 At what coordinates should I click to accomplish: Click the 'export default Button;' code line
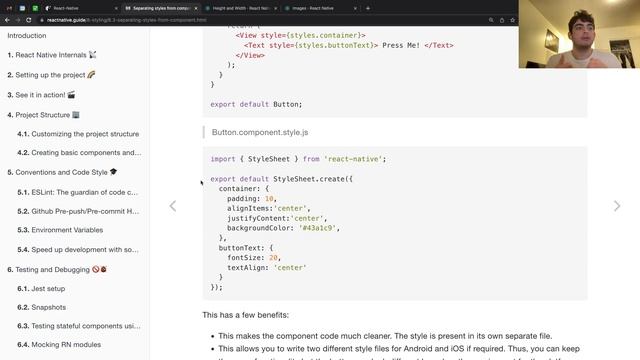[256, 104]
